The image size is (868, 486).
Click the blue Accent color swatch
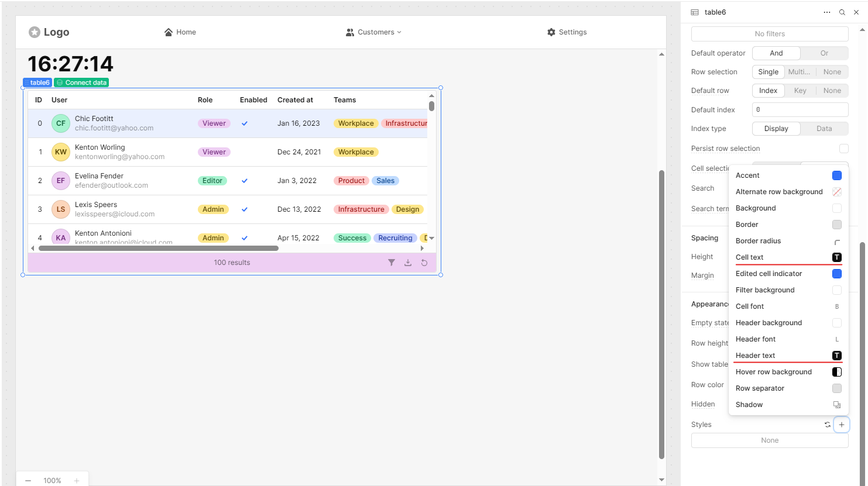point(837,175)
